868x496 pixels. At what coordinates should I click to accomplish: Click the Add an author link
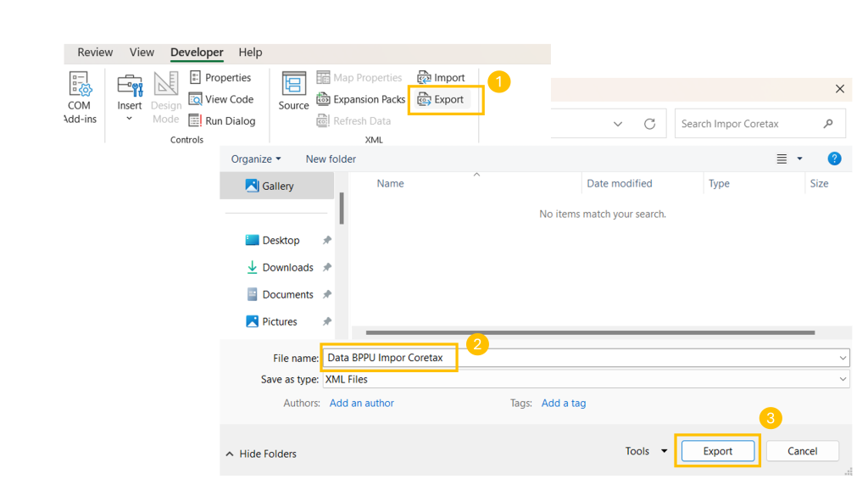(361, 403)
